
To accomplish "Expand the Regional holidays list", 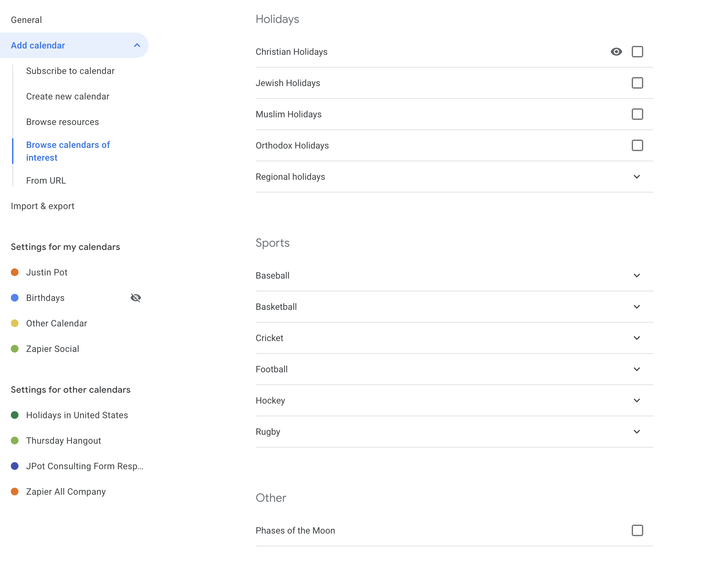I will point(636,177).
